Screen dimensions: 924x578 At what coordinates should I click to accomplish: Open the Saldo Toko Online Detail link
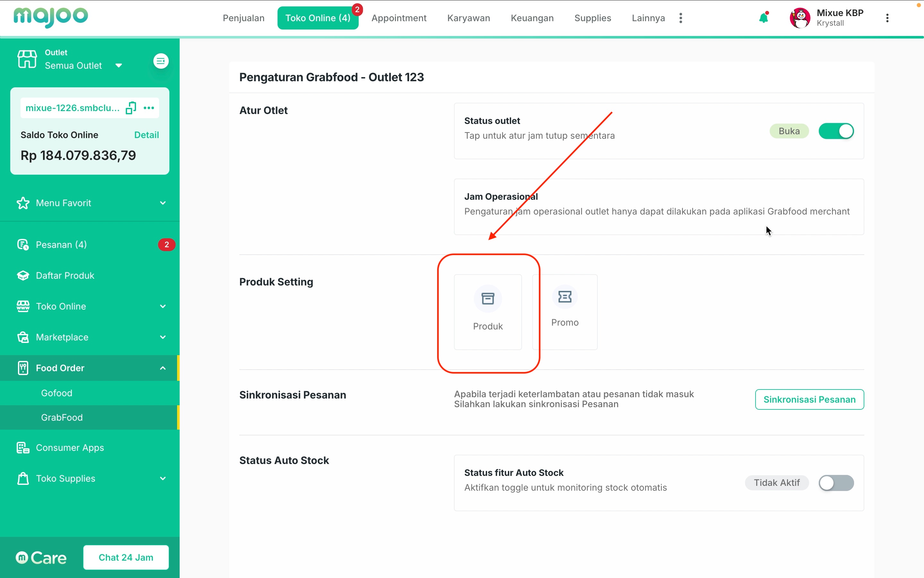(x=147, y=135)
